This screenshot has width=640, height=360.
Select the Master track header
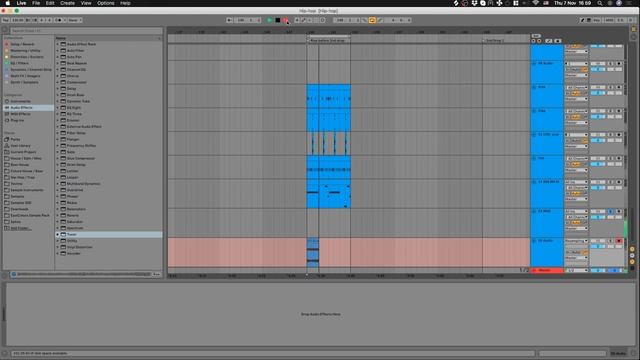click(x=547, y=270)
